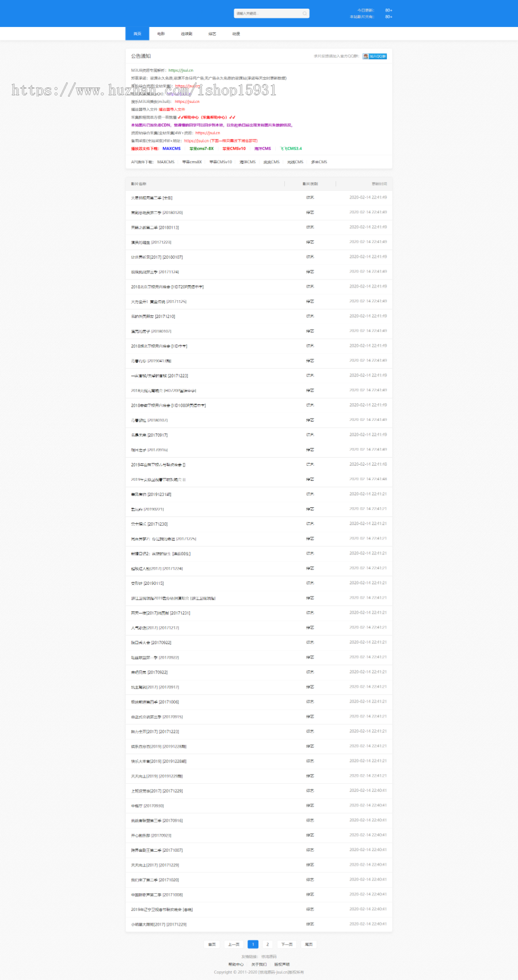518x980 pixels.
Task: Open the 版权声明 footer link
Action: [x=282, y=964]
